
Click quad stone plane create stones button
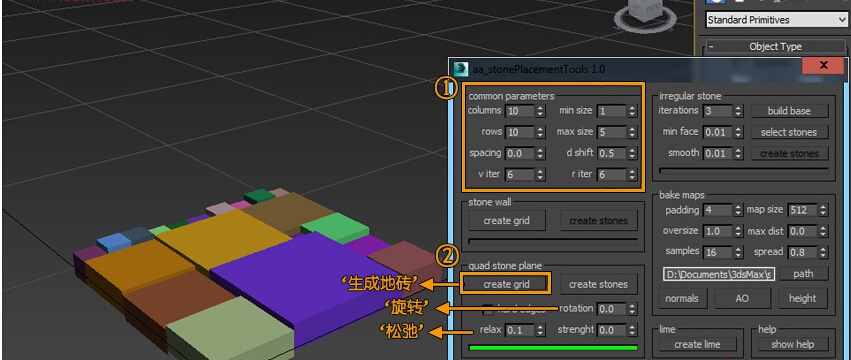click(x=599, y=284)
